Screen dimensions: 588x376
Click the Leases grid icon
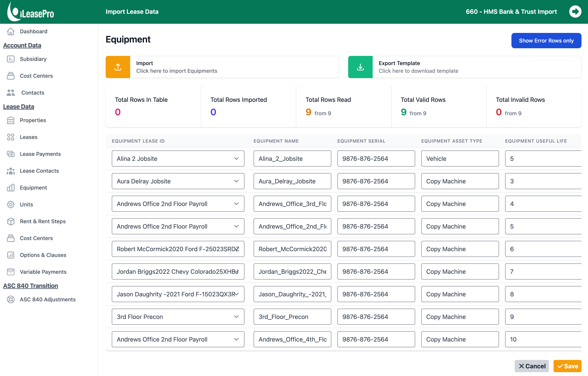click(x=11, y=137)
